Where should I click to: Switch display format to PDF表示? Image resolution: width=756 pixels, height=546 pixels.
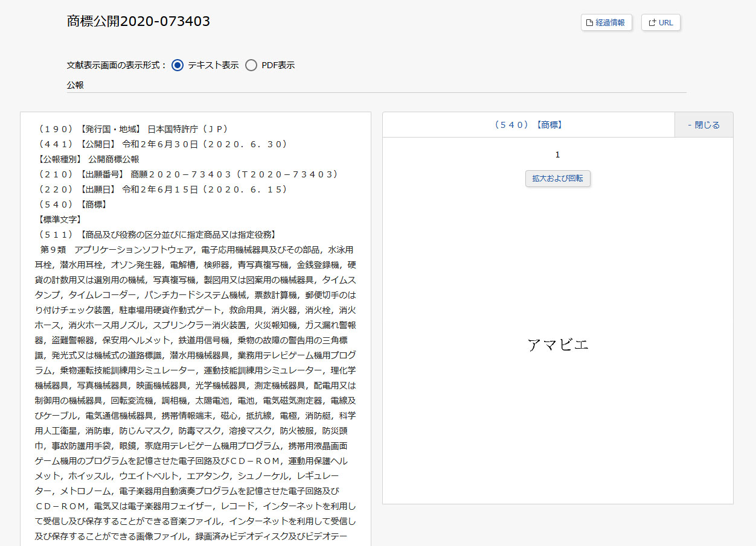pyautogui.click(x=251, y=65)
